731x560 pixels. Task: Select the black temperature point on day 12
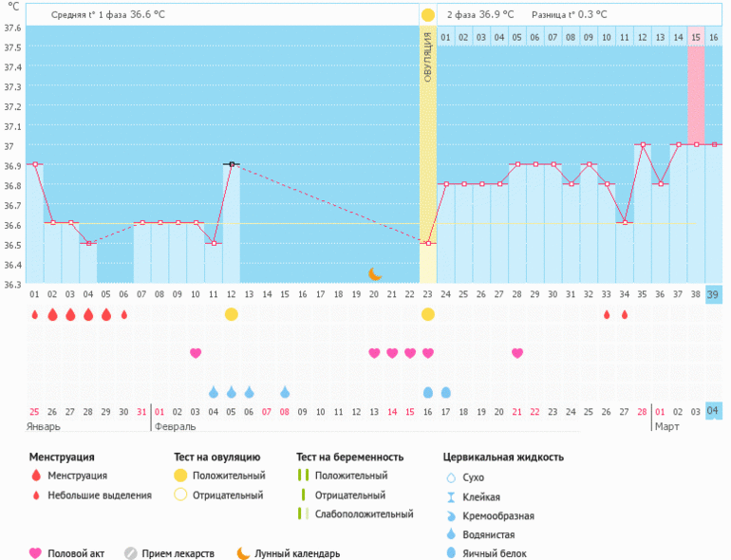231,164
